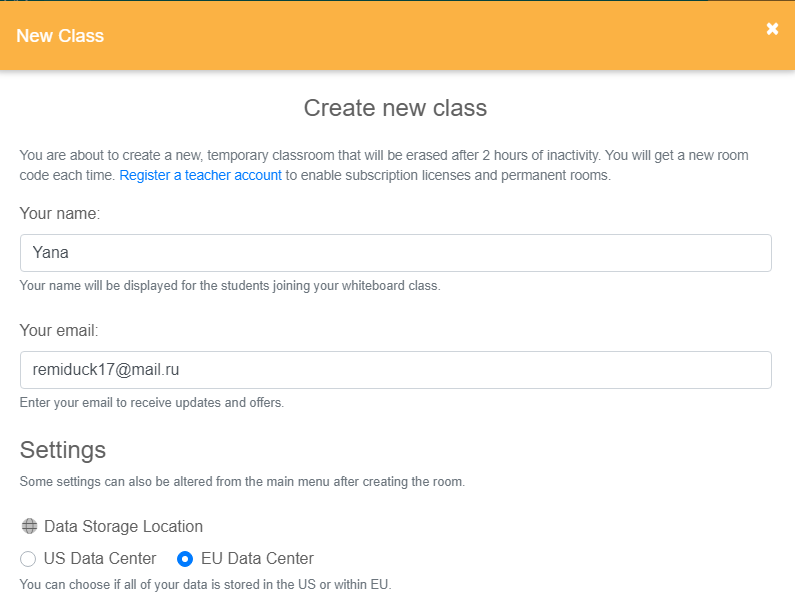The width and height of the screenshot is (795, 611).
Task: Click the hint about receiving updates and offers
Action: click(152, 403)
